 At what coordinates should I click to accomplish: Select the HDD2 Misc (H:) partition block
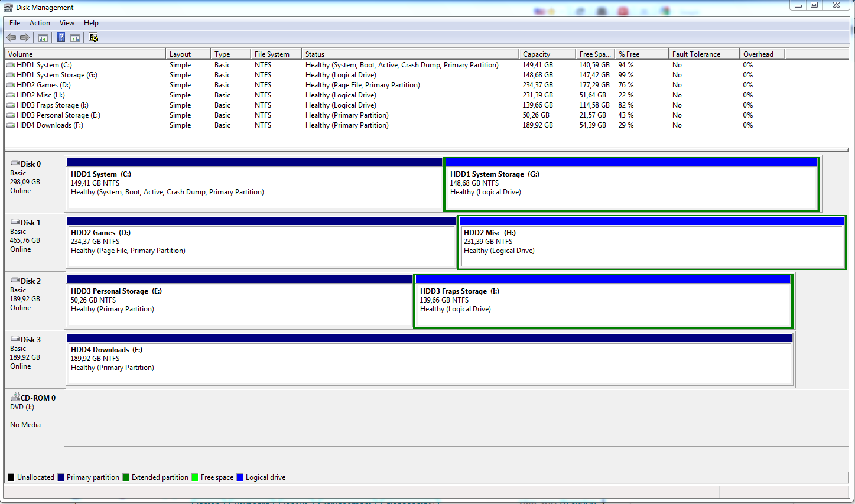(652, 242)
